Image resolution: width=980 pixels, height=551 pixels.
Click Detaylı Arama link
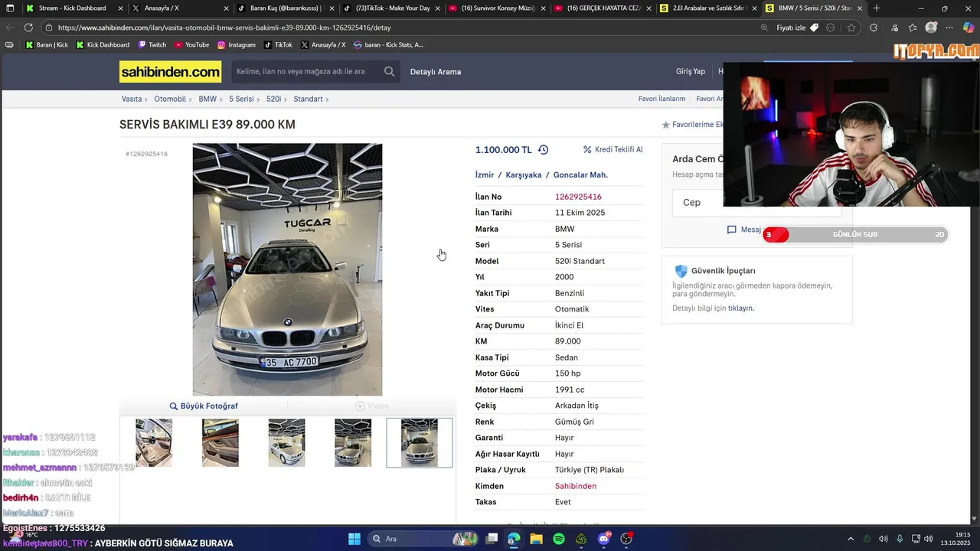(436, 72)
